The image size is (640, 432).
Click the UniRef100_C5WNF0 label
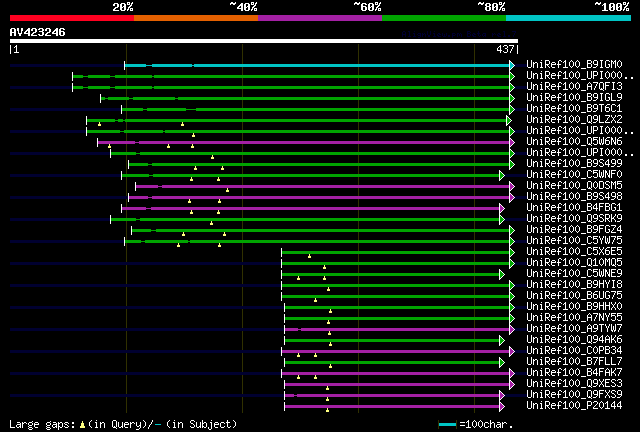click(574, 175)
